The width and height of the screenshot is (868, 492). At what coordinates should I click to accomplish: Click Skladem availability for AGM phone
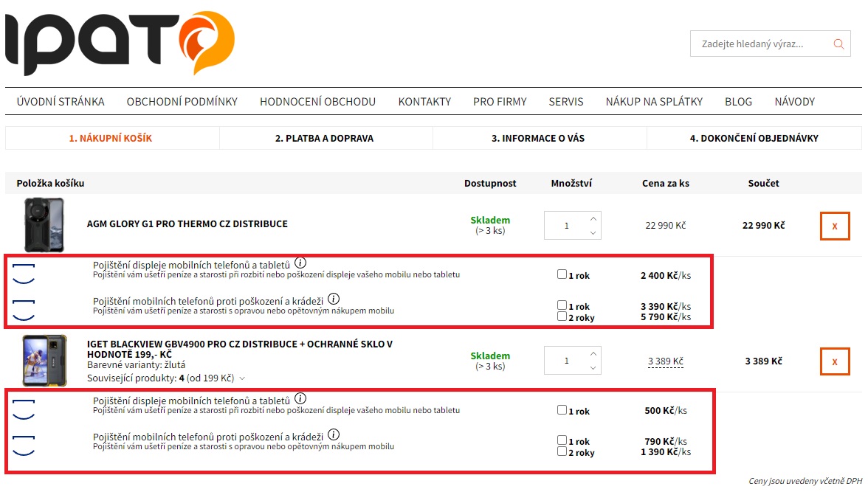(x=490, y=221)
